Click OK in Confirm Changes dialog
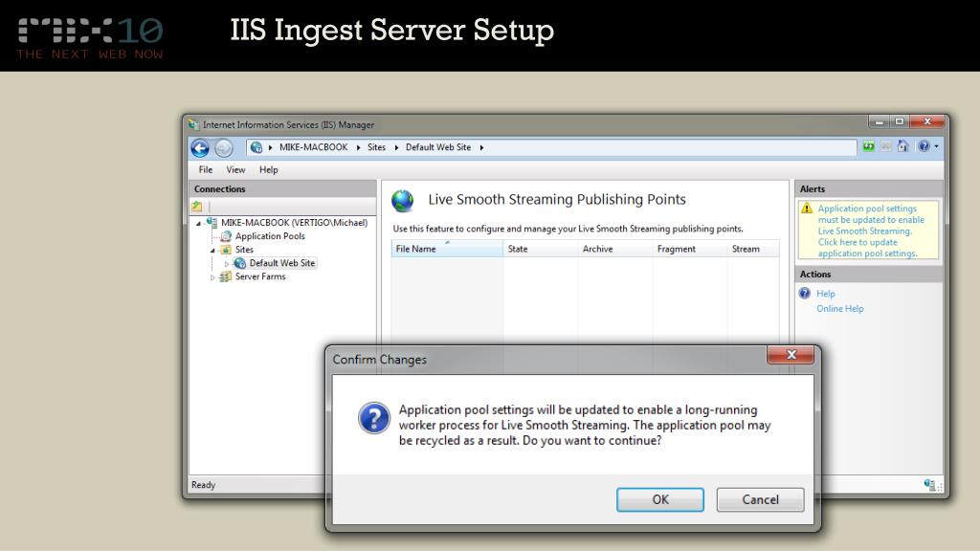Viewport: 980px width, 551px height. pos(660,499)
